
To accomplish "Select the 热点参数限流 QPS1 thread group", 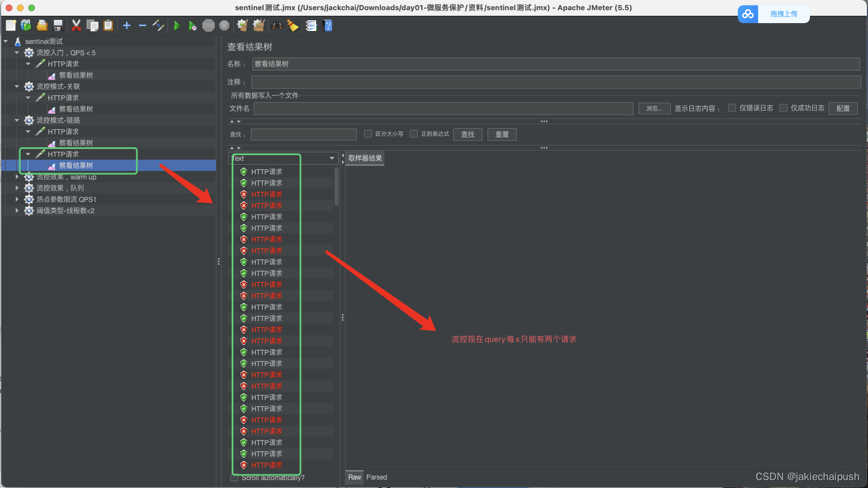I will 67,199.
